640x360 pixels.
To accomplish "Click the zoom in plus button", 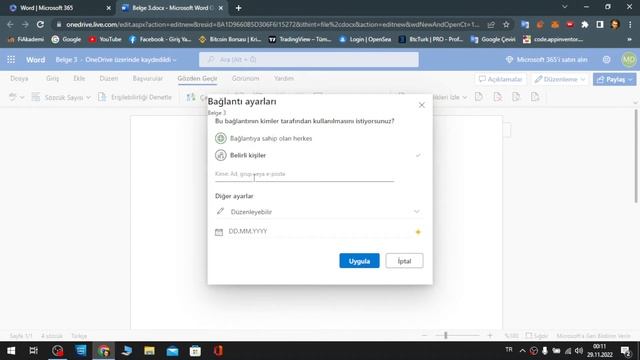I will [490, 336].
